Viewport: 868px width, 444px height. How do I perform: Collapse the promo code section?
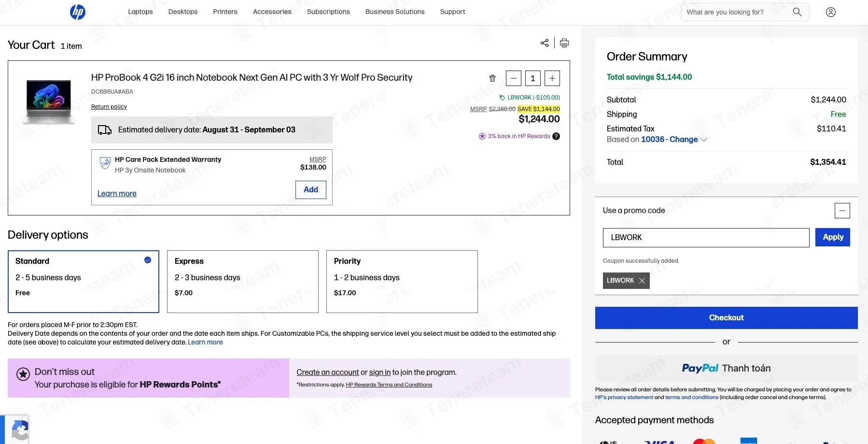tap(842, 211)
